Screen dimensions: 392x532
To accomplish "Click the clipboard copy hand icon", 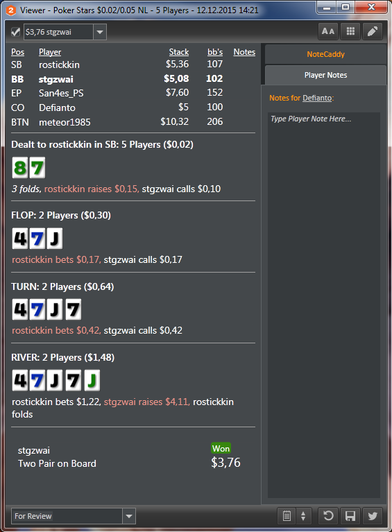I will (x=287, y=516).
